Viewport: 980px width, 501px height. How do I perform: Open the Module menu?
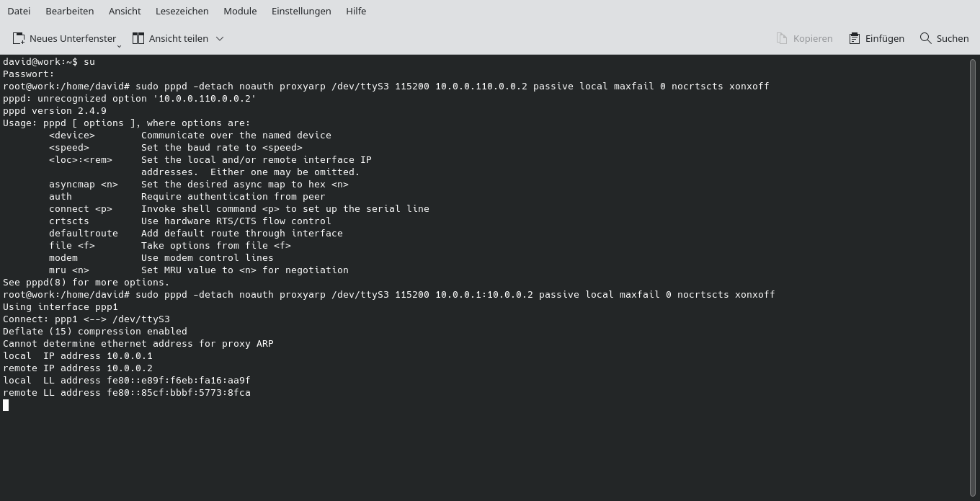point(240,11)
